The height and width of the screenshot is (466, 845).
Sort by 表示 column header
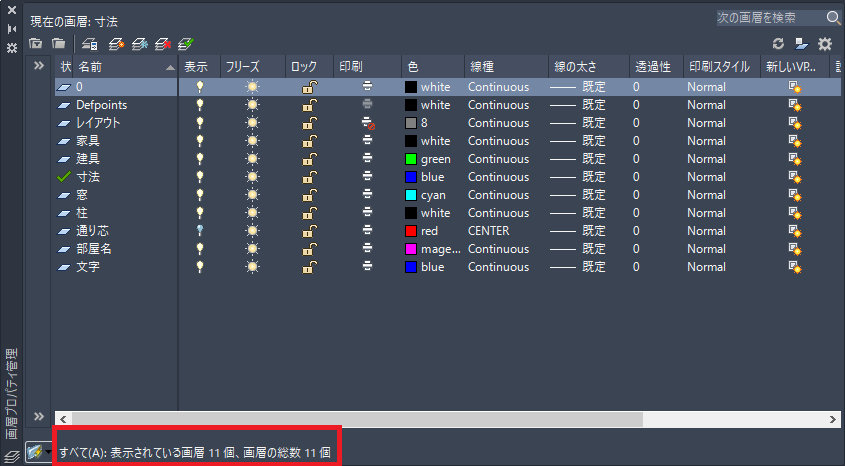click(x=199, y=67)
